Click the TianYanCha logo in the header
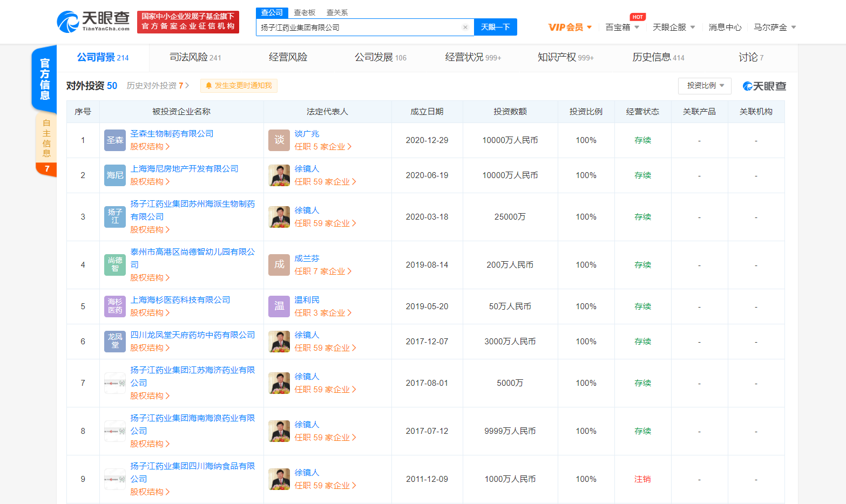The image size is (846, 504). [x=93, y=22]
